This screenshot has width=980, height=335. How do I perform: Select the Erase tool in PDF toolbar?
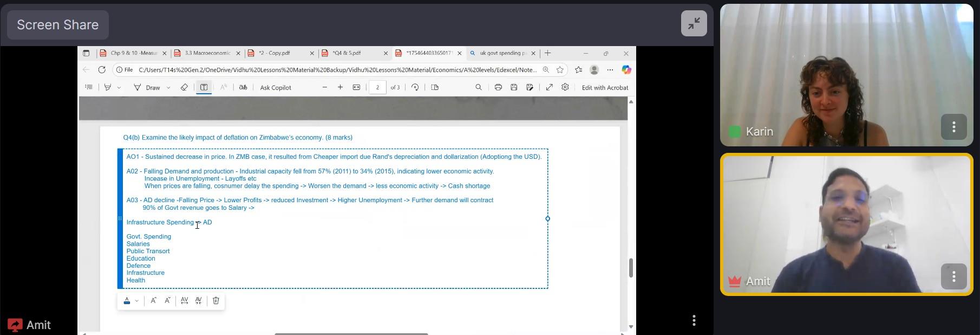point(184,87)
